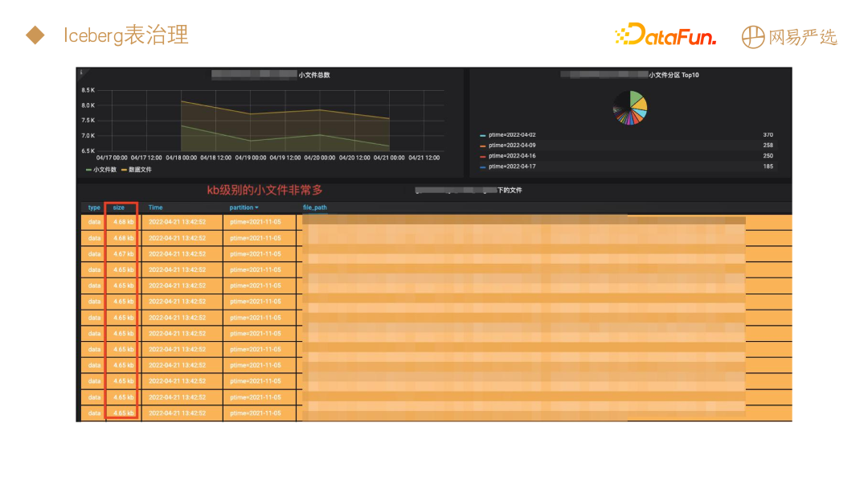The image size is (868, 489).
Task: Click the DataFun logo
Action: point(665,35)
